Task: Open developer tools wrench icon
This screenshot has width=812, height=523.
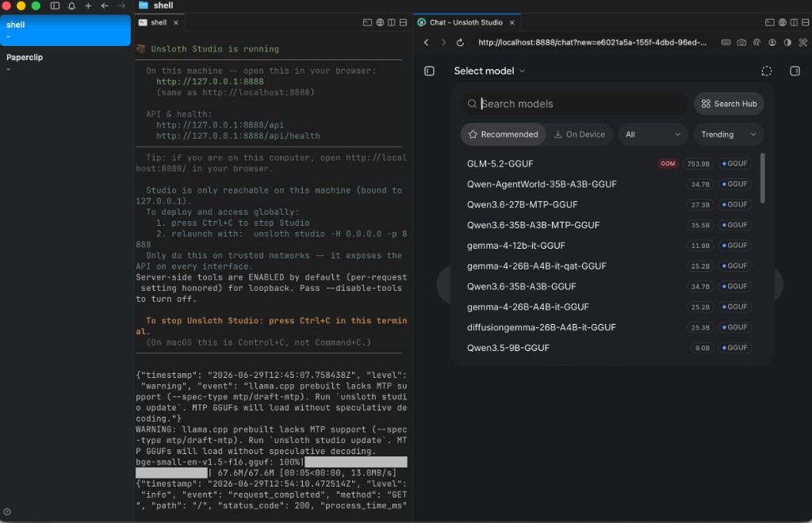Action: tap(802, 43)
